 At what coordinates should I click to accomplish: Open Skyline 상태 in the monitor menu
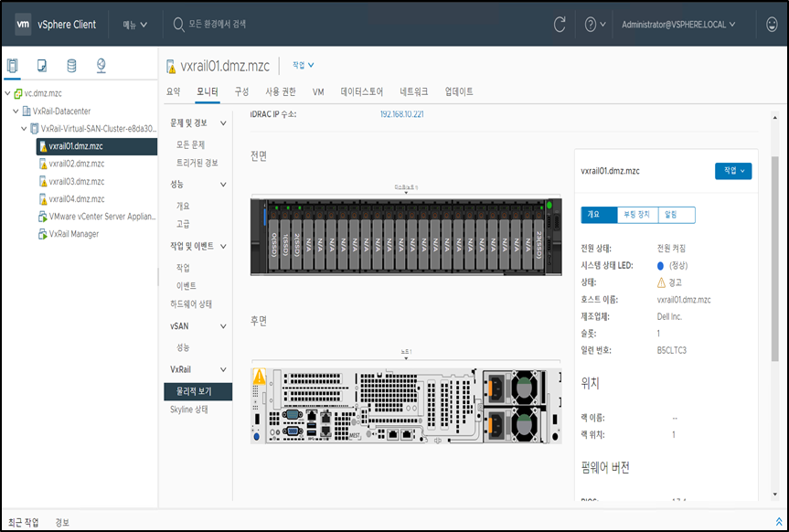click(x=188, y=410)
